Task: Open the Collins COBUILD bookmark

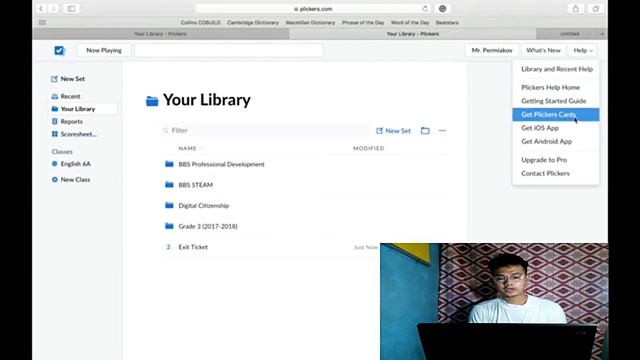Action: pyautogui.click(x=200, y=22)
